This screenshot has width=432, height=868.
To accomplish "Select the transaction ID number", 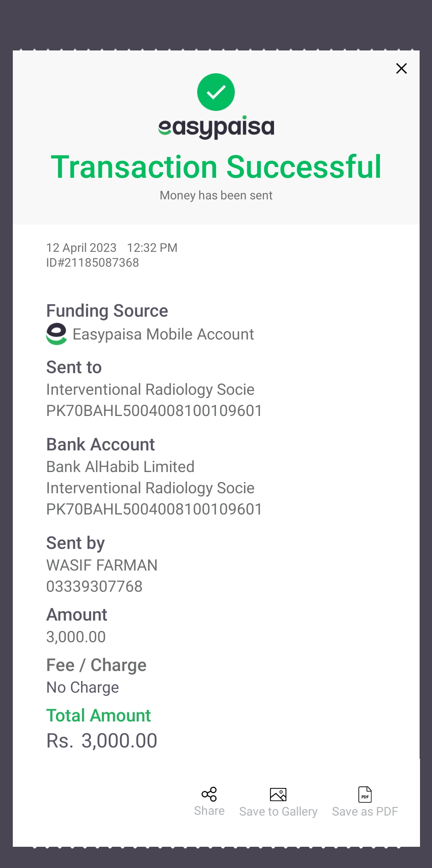I will pyautogui.click(x=93, y=263).
